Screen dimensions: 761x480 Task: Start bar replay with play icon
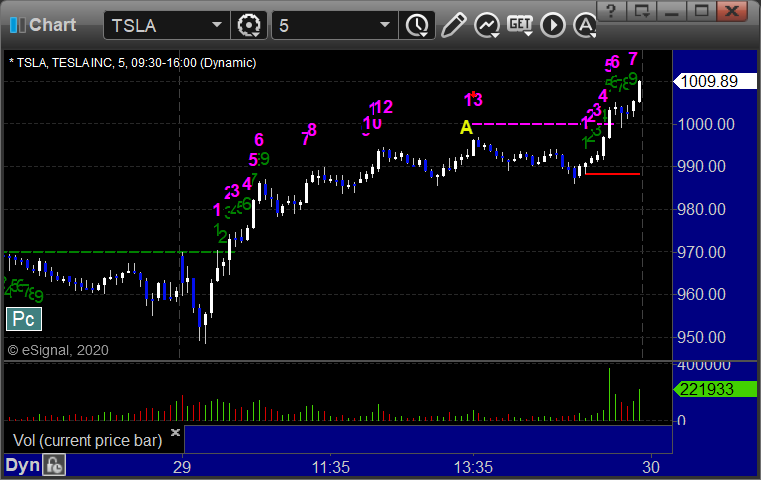tap(553, 25)
